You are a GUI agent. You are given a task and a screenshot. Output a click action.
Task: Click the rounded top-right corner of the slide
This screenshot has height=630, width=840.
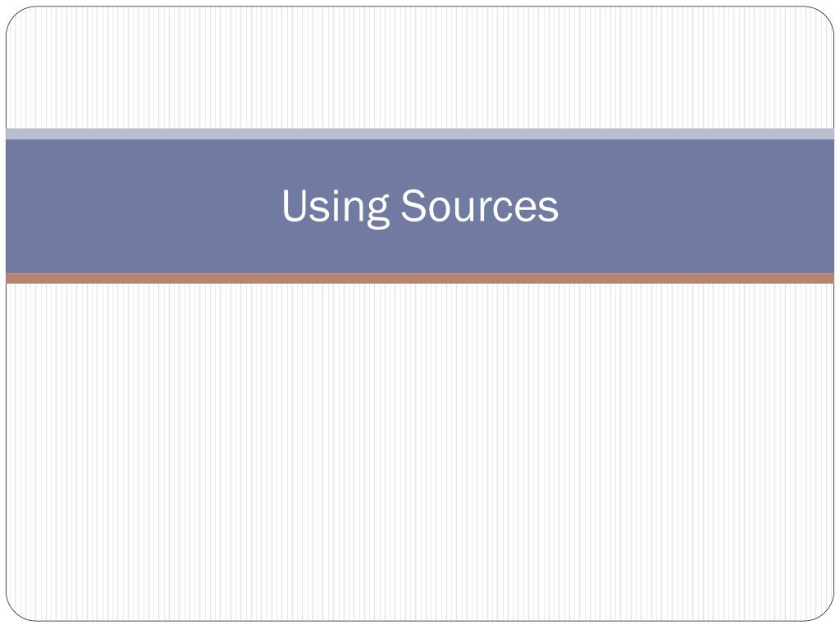pos(825,16)
